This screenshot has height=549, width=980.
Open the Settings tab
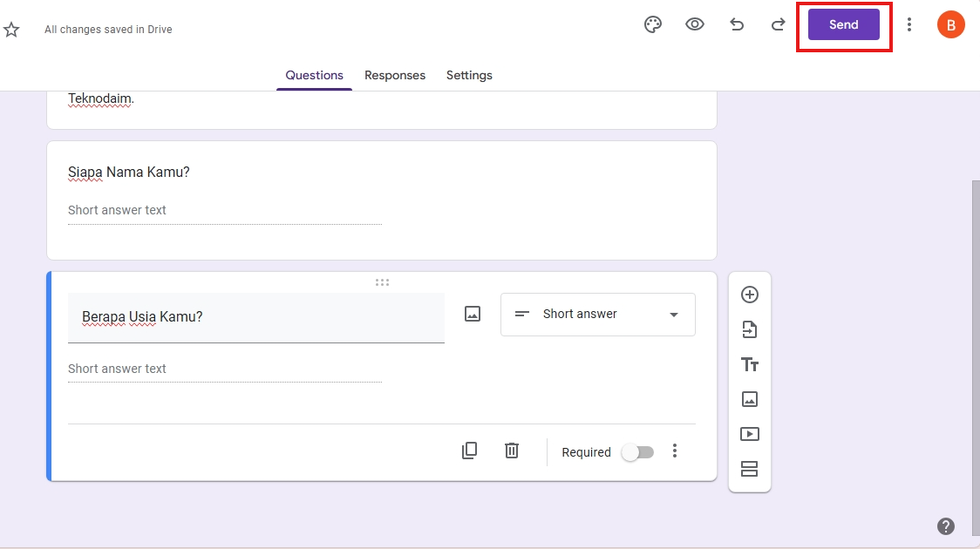pos(469,75)
